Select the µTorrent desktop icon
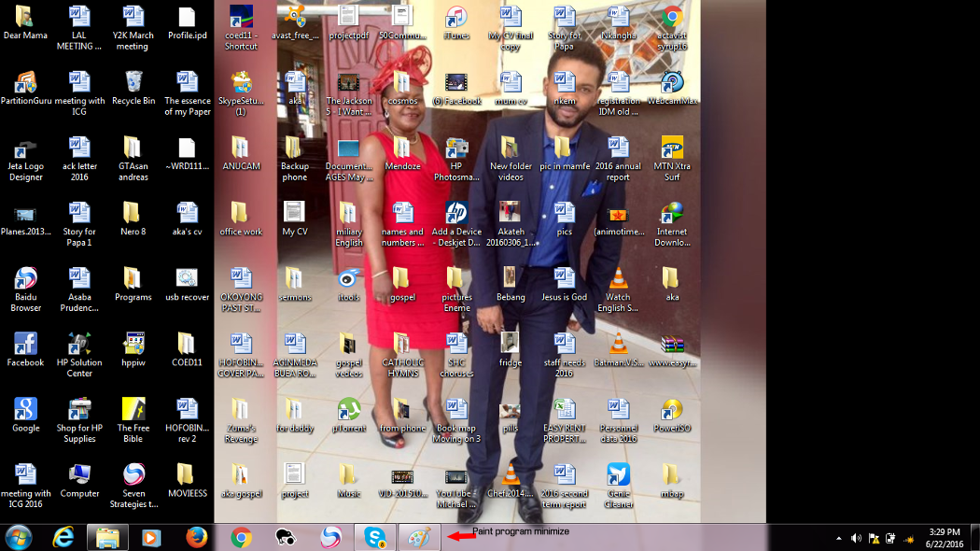The height and width of the screenshot is (551, 980). (349, 416)
